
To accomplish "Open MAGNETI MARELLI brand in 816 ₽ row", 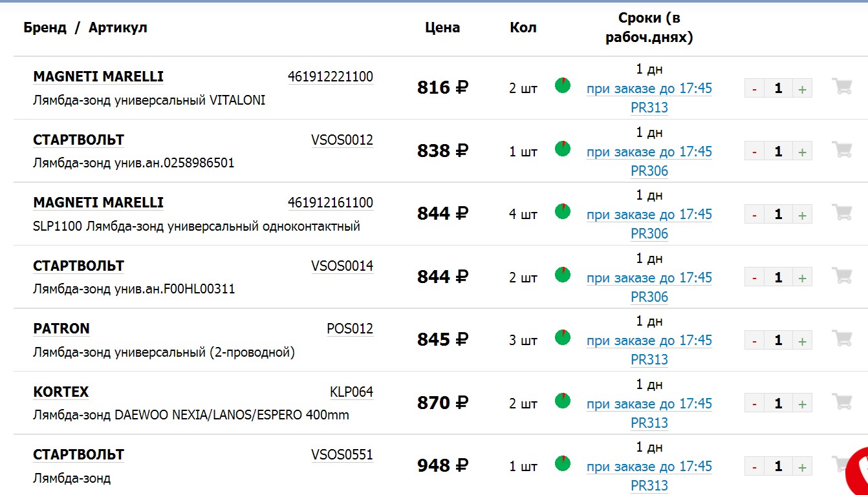I will point(98,77).
